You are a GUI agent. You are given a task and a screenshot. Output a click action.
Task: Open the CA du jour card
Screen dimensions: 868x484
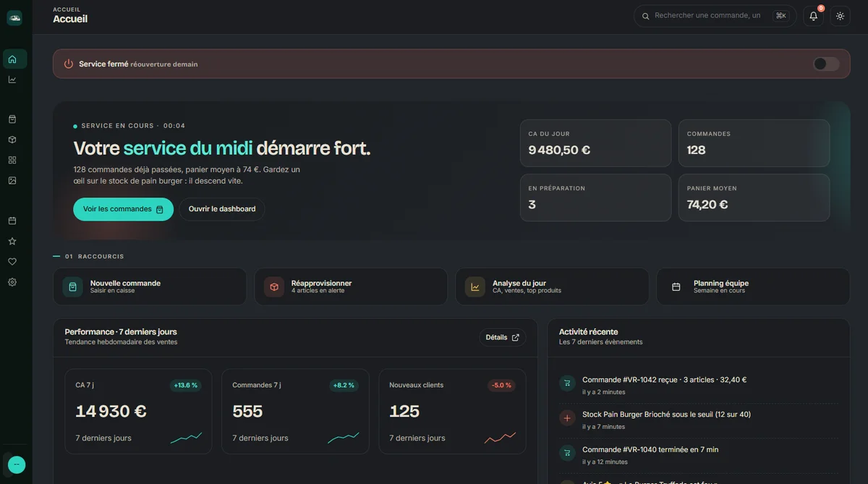click(x=595, y=143)
